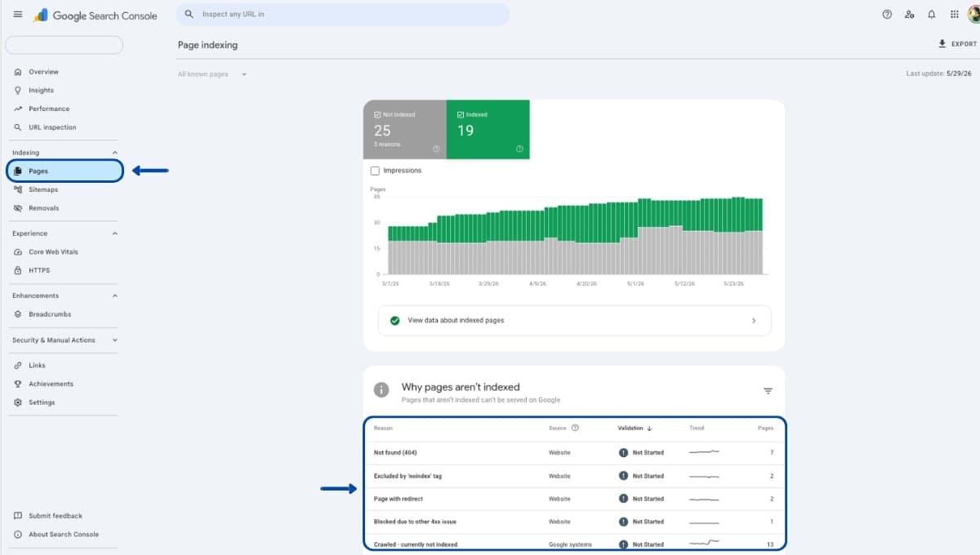
Task: Enable the Impressions checkbox
Action: pyautogui.click(x=375, y=171)
